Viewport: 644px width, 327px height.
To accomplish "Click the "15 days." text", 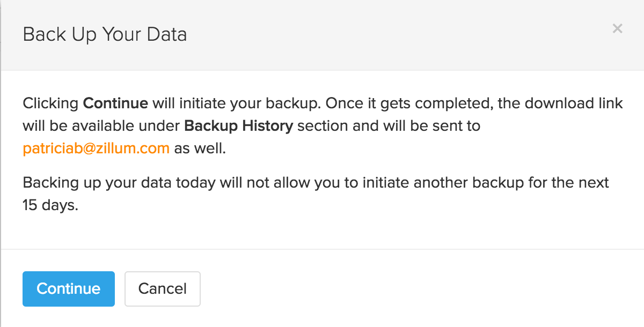I will pos(50,205).
